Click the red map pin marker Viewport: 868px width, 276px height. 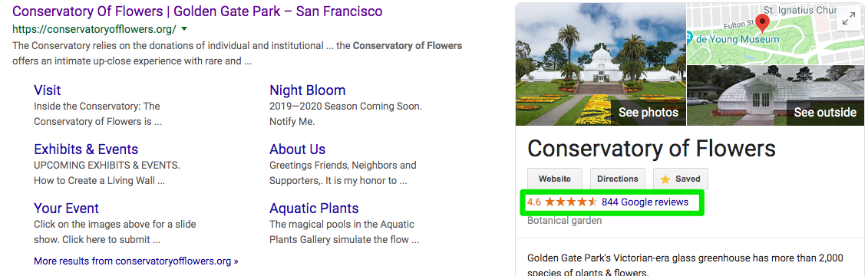coord(763,24)
